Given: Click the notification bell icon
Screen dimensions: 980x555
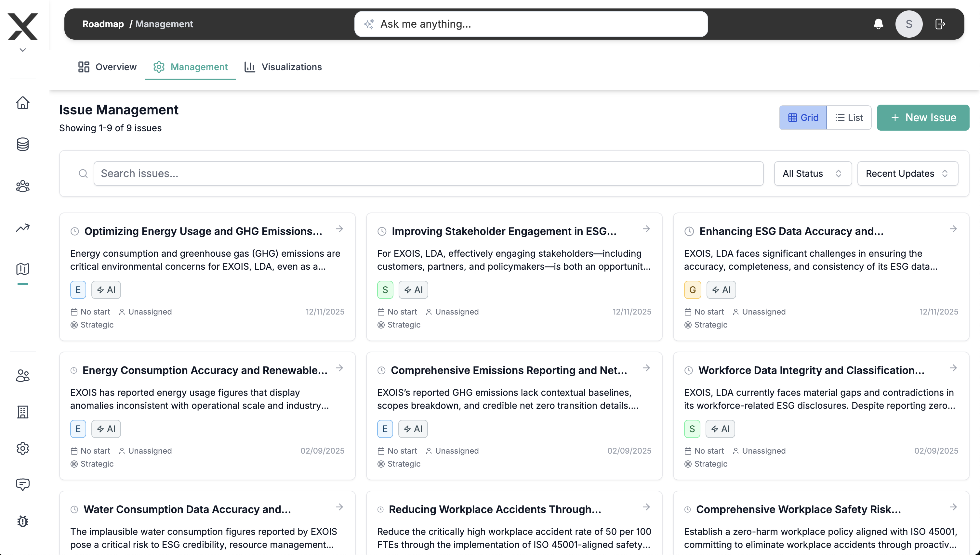Looking at the screenshot, I should pos(878,24).
